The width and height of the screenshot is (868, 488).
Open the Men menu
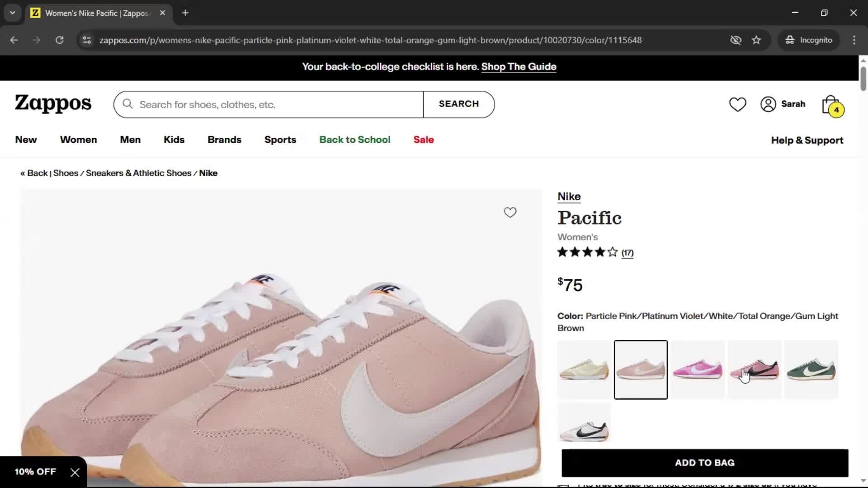[x=130, y=140]
